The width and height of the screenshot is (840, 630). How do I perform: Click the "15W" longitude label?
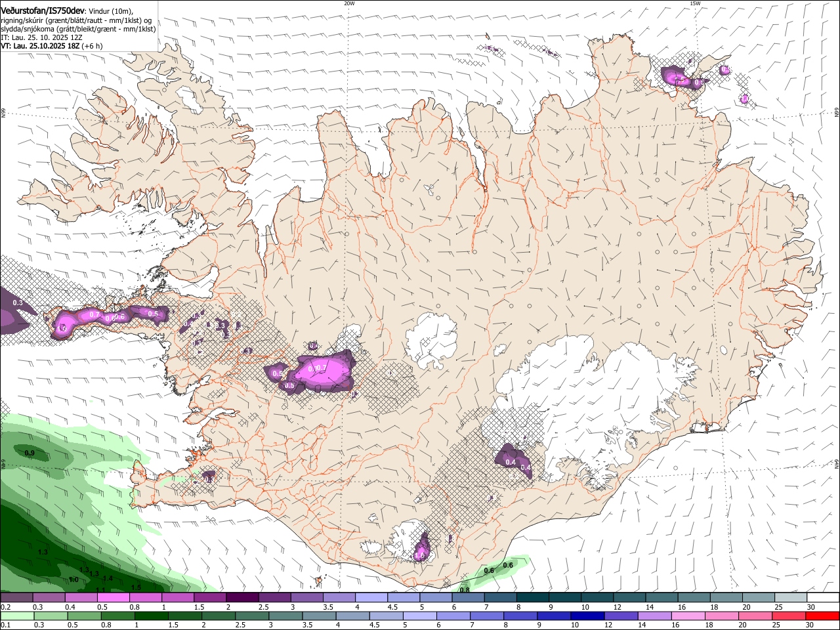pyautogui.click(x=695, y=3)
